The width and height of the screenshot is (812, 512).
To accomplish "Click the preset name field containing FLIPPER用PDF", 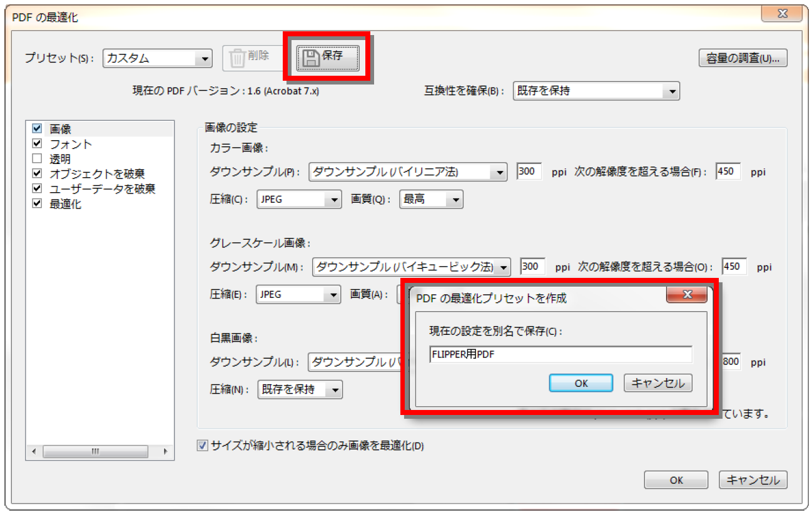I will point(560,355).
